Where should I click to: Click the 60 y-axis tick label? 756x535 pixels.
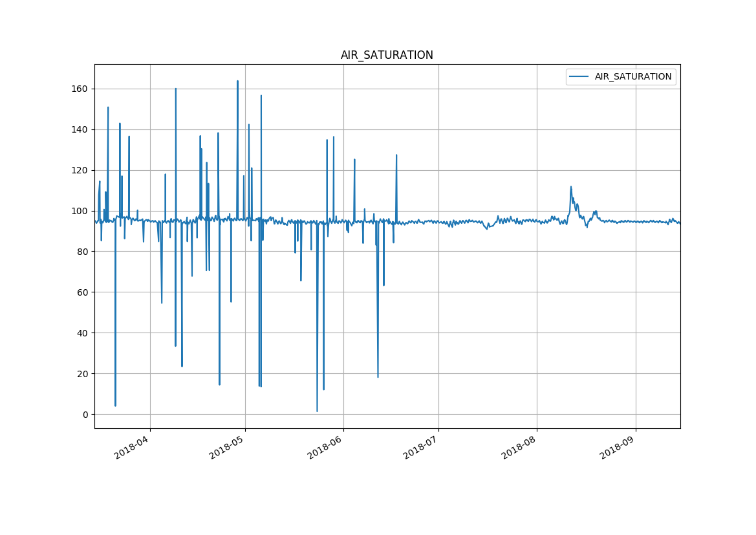(x=83, y=292)
